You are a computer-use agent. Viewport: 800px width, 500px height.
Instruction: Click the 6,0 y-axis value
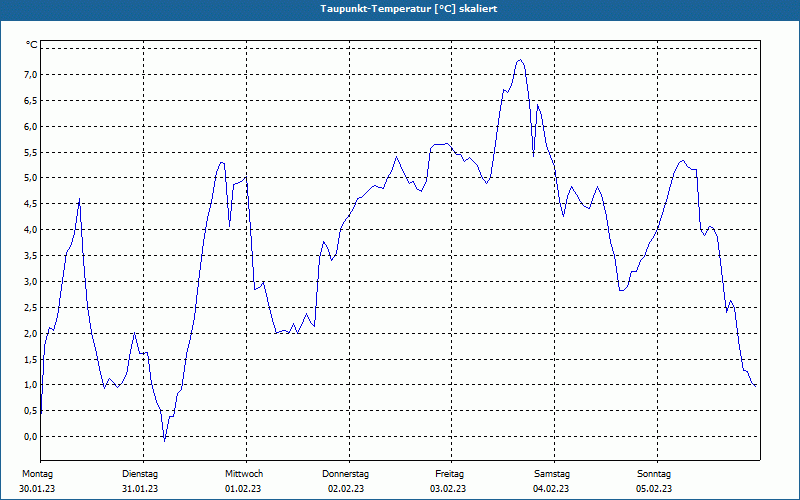coord(30,127)
